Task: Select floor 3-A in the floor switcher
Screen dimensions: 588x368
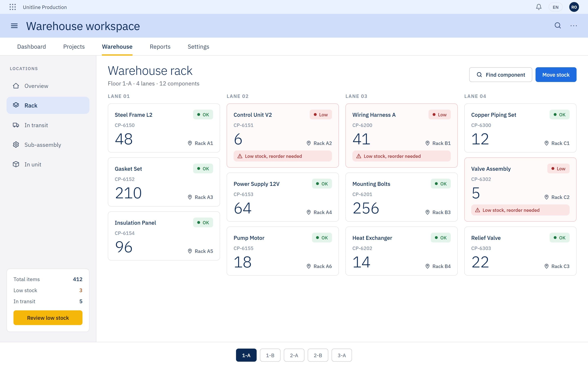Action: 342,355
